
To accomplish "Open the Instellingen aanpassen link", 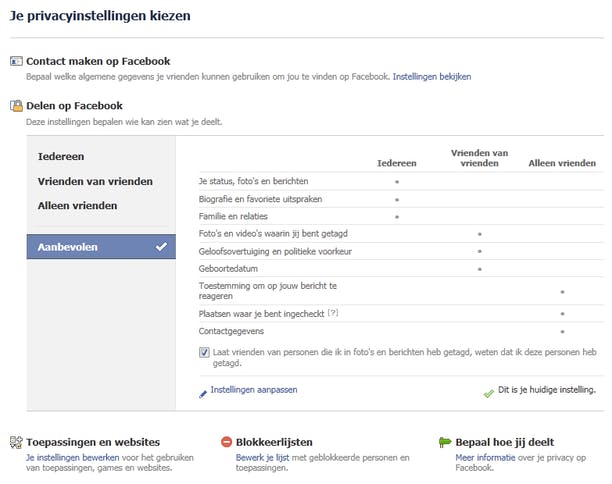I will pyautogui.click(x=254, y=390).
